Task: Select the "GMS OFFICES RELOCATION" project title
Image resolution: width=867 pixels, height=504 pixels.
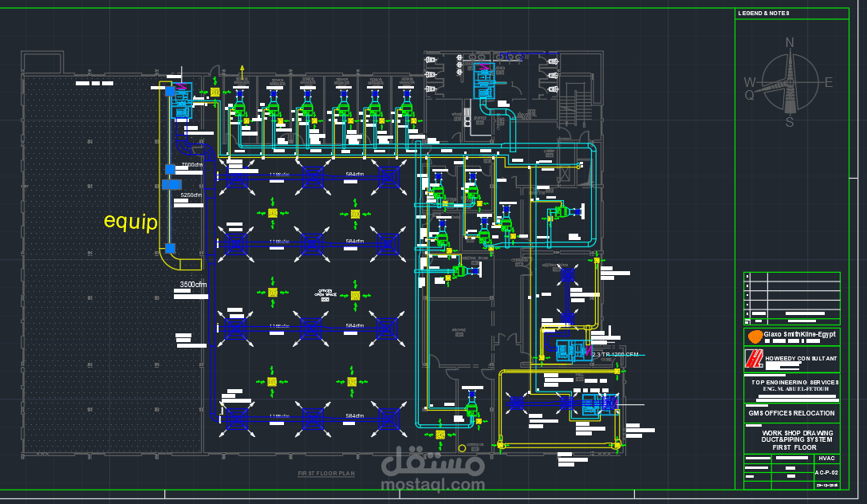Action: (791, 413)
